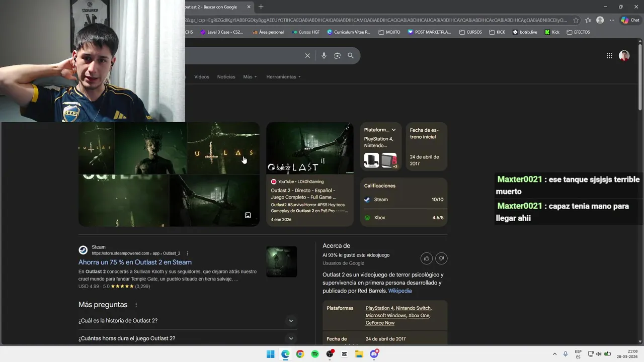Open the POST MARKETPLA... bookmark
The image size is (644, 362).
click(x=430, y=32)
